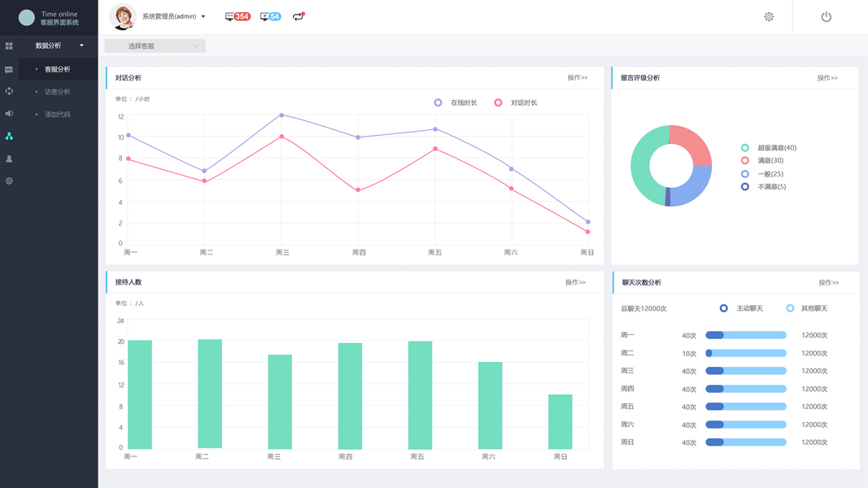
Task: Open the sidebar settings gear icon
Action: pyautogui.click(x=9, y=181)
